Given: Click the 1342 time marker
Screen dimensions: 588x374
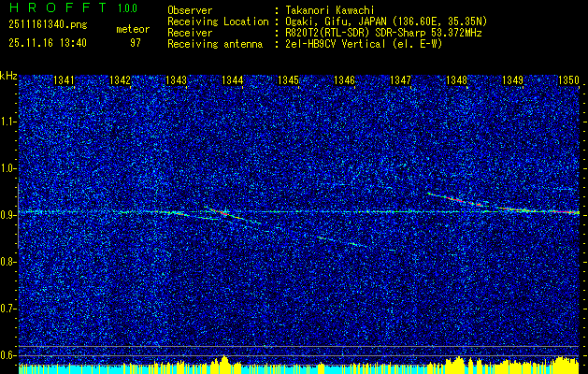Looking at the screenshot, I should click(120, 80).
